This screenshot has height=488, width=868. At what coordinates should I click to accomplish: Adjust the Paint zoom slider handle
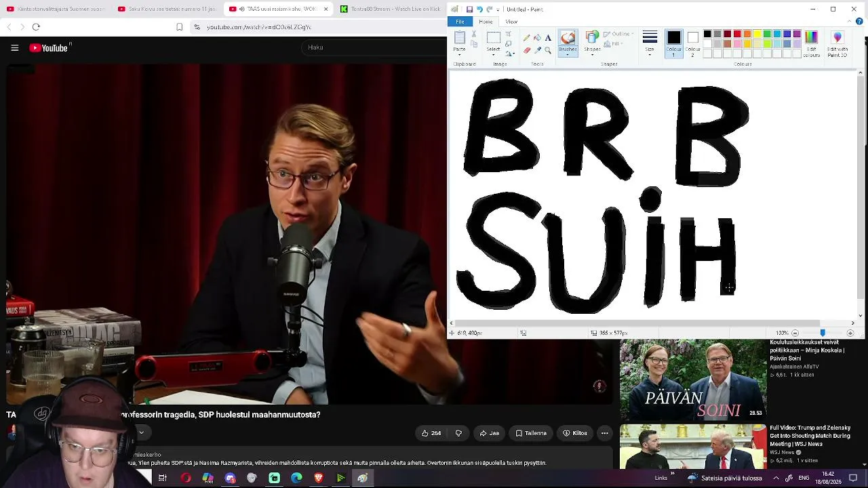pos(823,333)
